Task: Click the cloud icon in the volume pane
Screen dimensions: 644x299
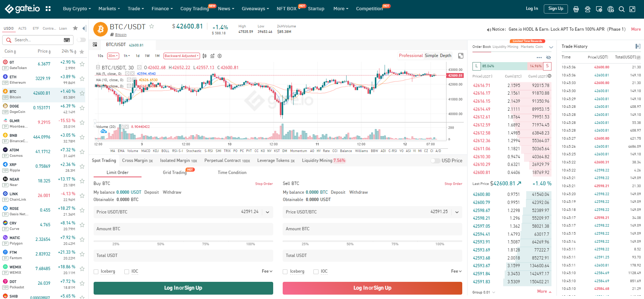Action: [103, 131]
